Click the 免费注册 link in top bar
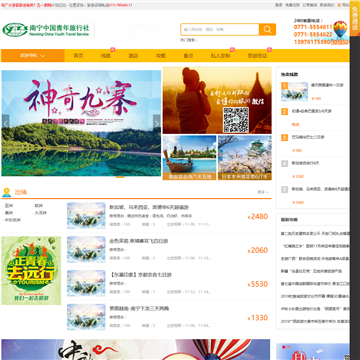This screenshot has width=360, height=360. (292, 5)
